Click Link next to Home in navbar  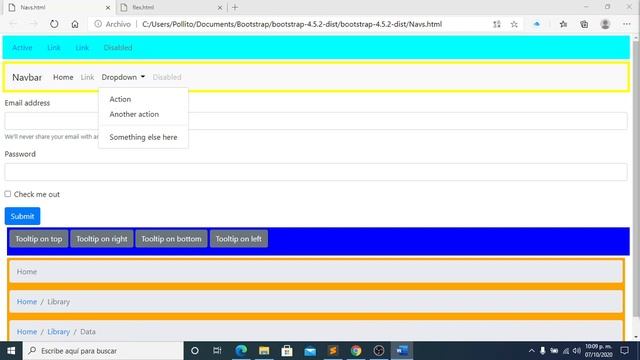(87, 77)
